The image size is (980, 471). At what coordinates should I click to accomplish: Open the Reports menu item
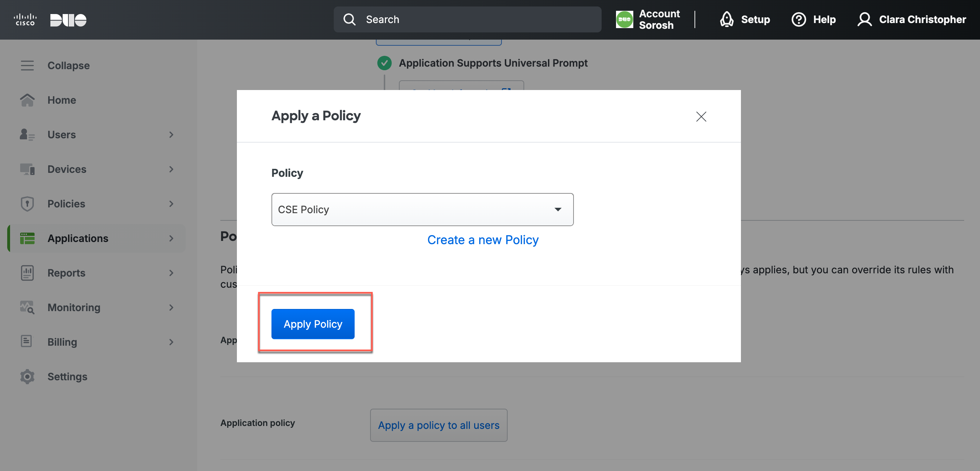[x=66, y=273]
